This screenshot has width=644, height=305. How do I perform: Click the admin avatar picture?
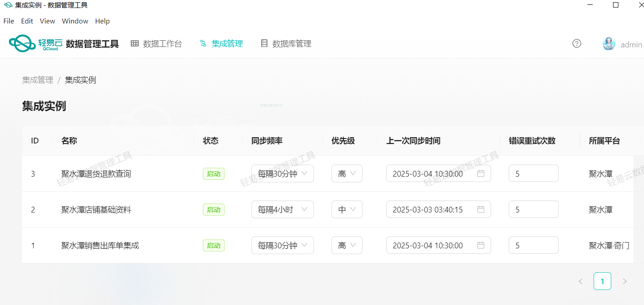coord(609,44)
